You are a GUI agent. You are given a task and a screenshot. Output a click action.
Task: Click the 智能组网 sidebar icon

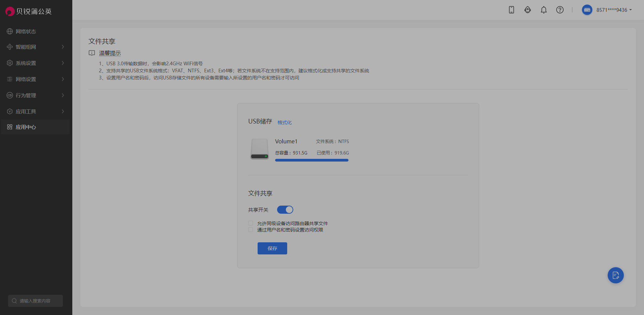[x=10, y=47]
